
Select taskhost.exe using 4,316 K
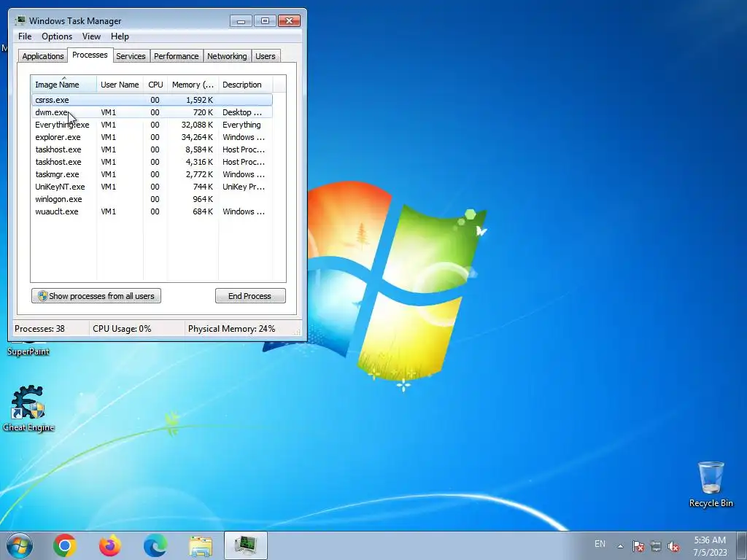(x=152, y=162)
